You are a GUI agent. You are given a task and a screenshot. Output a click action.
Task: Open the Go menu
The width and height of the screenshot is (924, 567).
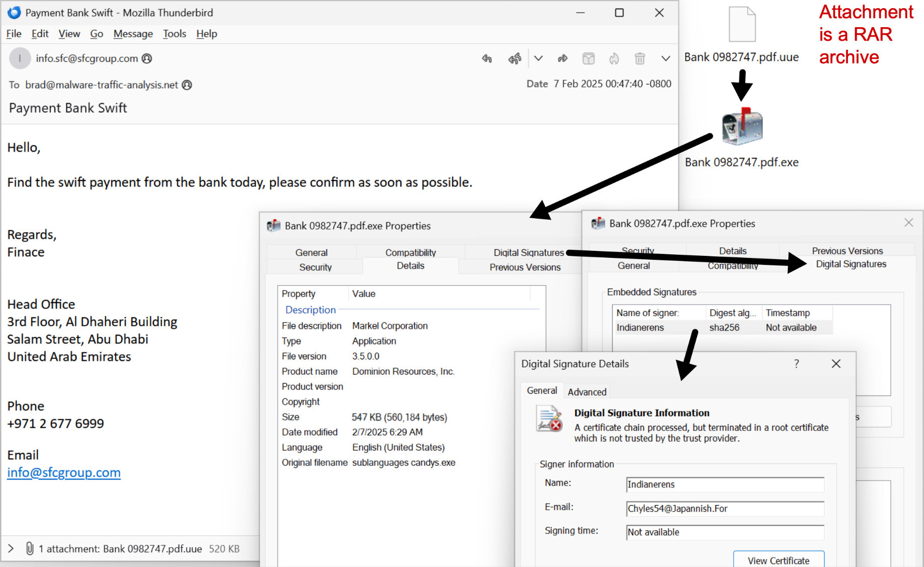[97, 34]
